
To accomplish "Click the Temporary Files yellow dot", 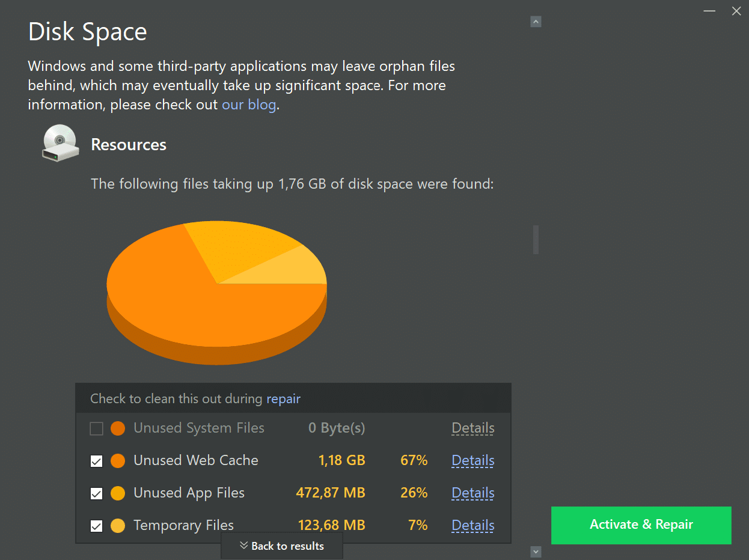I will (x=118, y=526).
